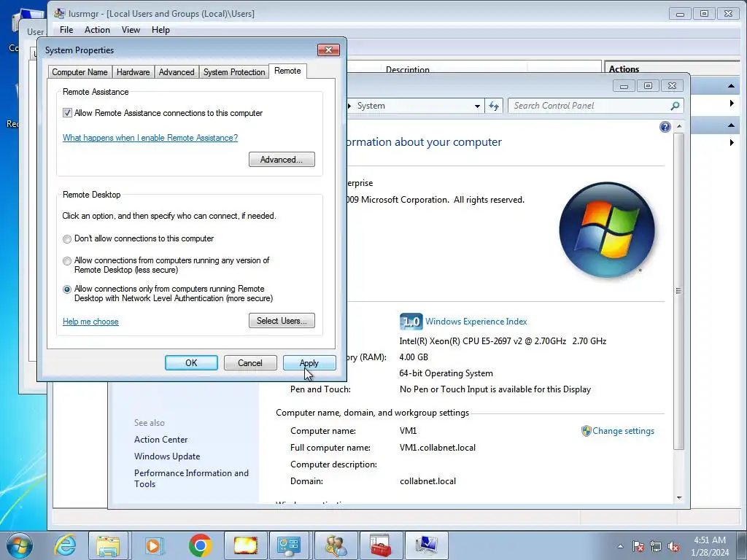Screen dimensions: 747x560
Task: Open the red toolbox taskbar icon
Action: (380, 545)
